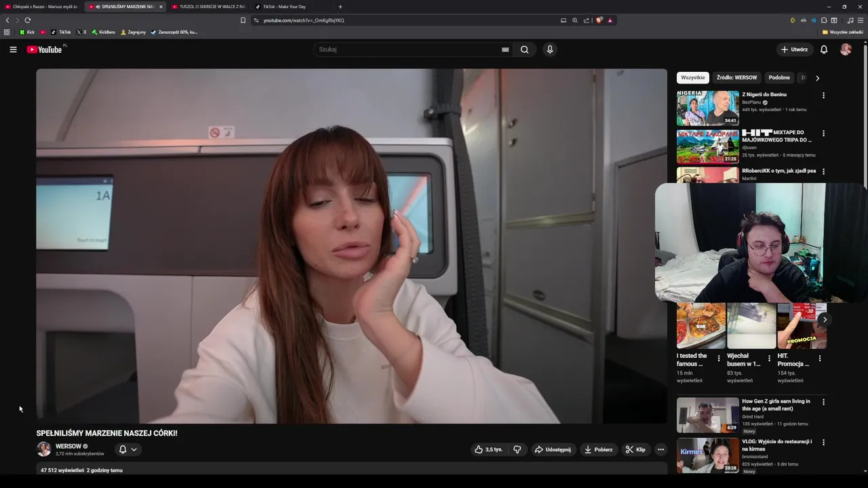Viewport: 868px width, 488px height.
Task: Open options for 'HIT. Promocja' Short
Action: [x=819, y=359]
